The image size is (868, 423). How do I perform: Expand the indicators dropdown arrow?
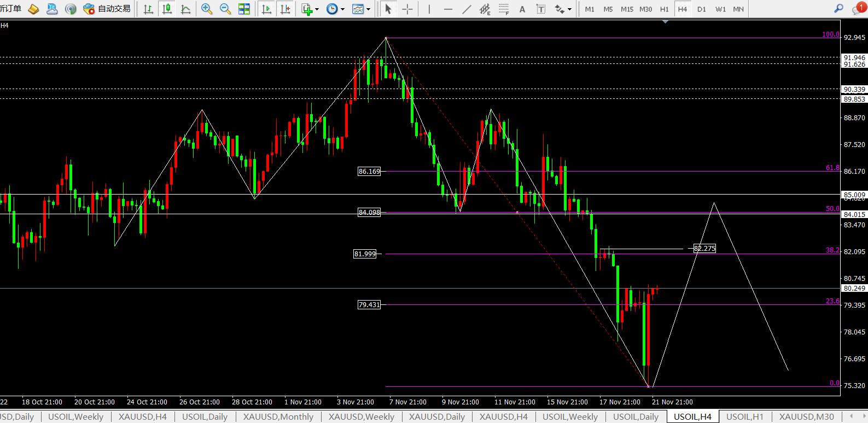(317, 9)
